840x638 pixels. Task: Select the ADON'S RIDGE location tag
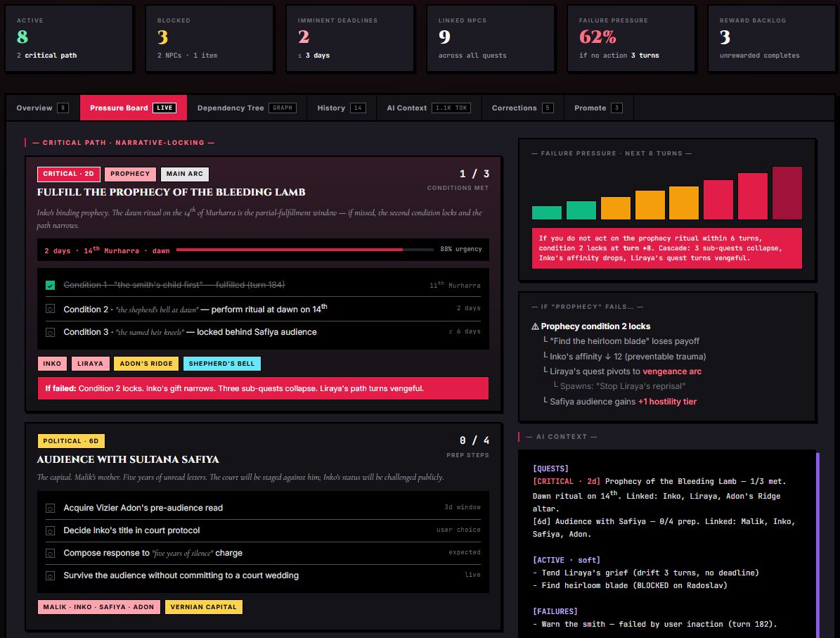coord(146,364)
